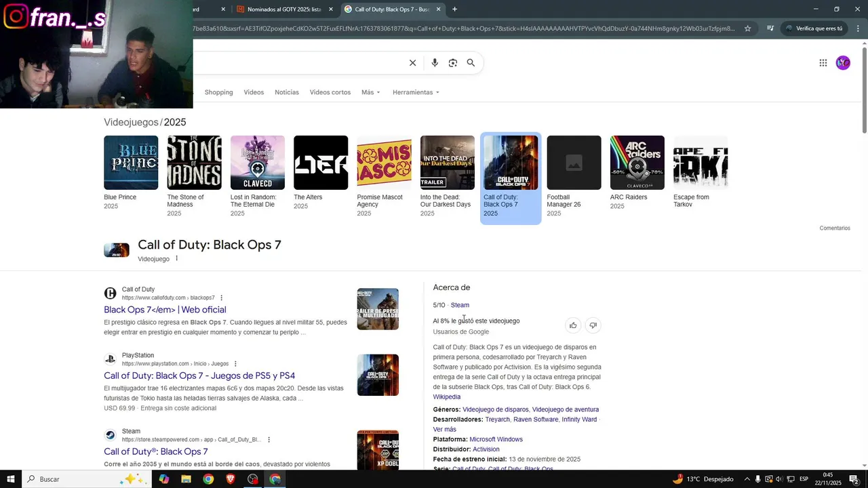Open Brave browser from the taskbar
868x488 pixels.
[231, 479]
